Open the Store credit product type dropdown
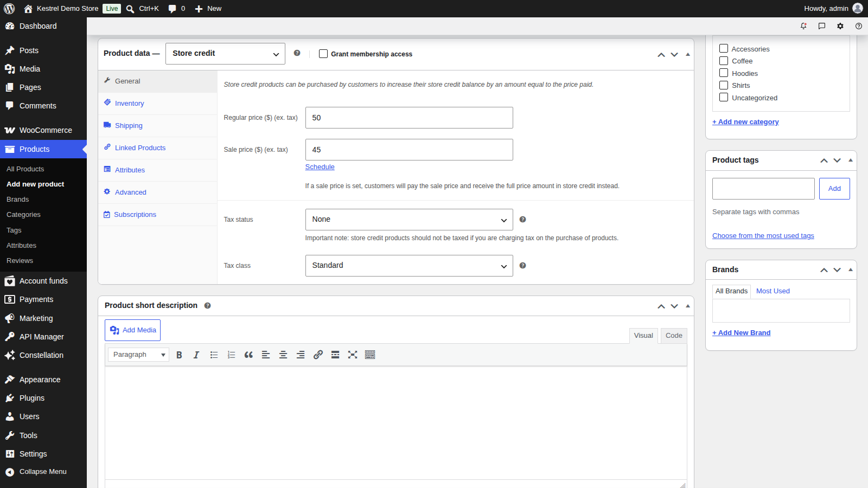 tap(225, 54)
